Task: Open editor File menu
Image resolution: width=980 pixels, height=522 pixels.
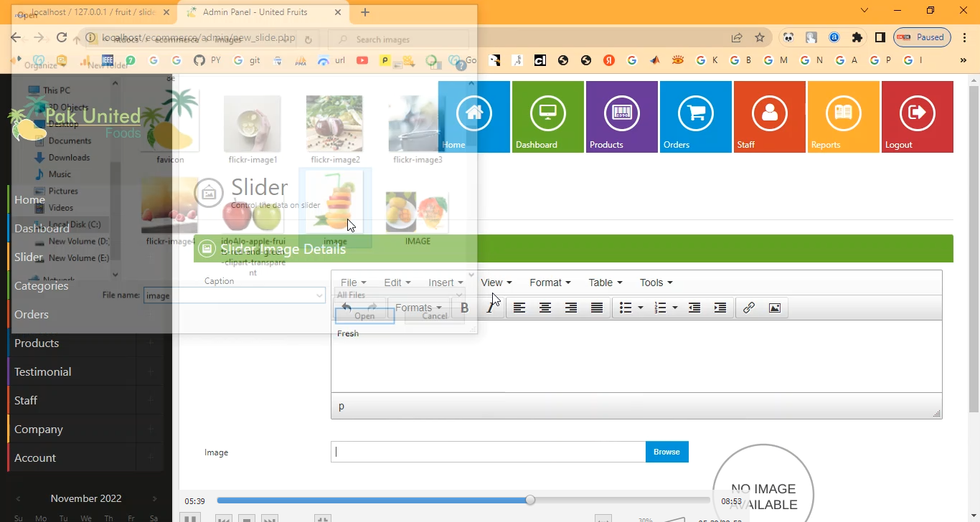Action: point(354,283)
